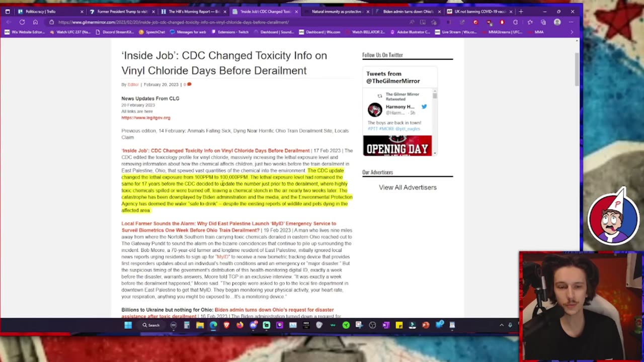Click the Editor author link
Screen dimensions: 644x362
coord(133,84)
